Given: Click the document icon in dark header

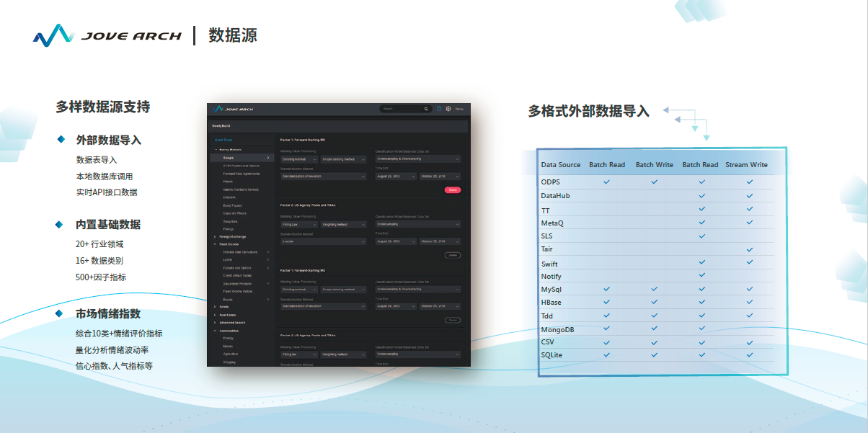Looking at the screenshot, I should 440,109.
